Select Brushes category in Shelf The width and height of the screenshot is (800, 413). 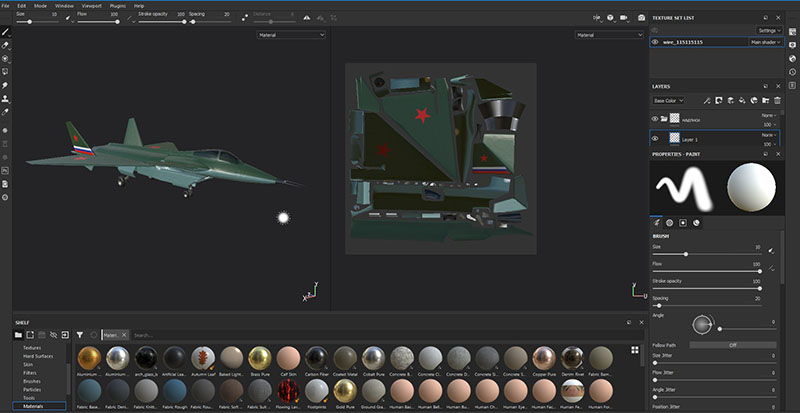[32, 382]
